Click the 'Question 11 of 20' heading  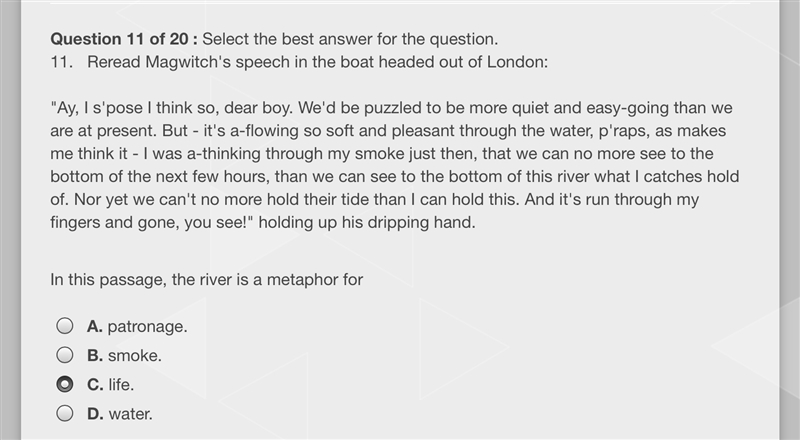point(119,39)
